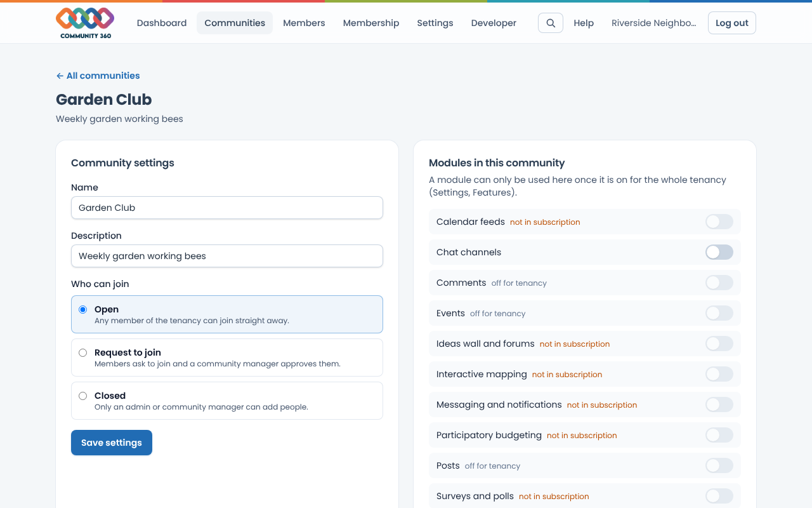Viewport: 812px width, 508px height.
Task: Open Settings in the top navigation
Action: (x=435, y=23)
